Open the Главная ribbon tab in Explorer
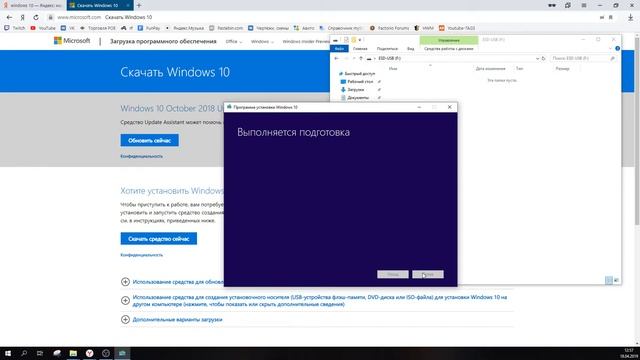The width and height of the screenshot is (640, 360). tap(360, 49)
